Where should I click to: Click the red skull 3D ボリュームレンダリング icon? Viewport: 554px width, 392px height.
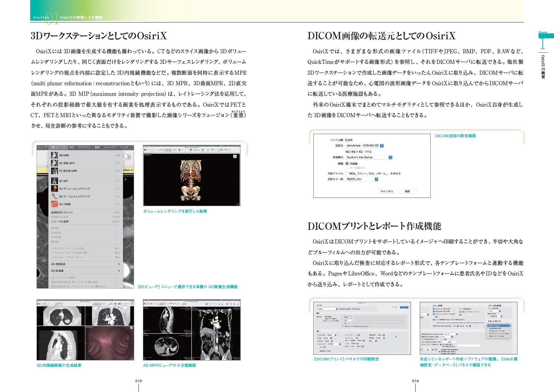pyautogui.click(x=54, y=188)
